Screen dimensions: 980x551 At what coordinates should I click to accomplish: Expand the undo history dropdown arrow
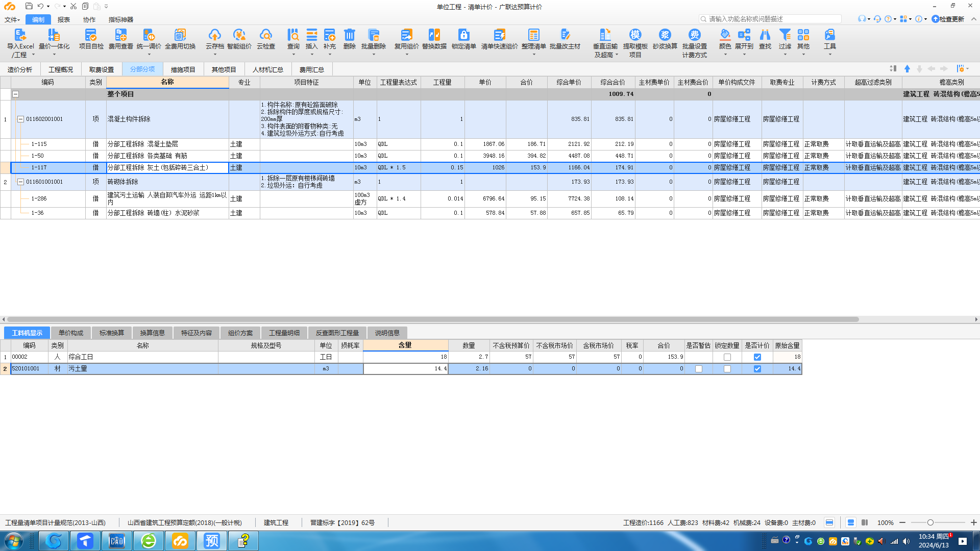pyautogui.click(x=48, y=7)
